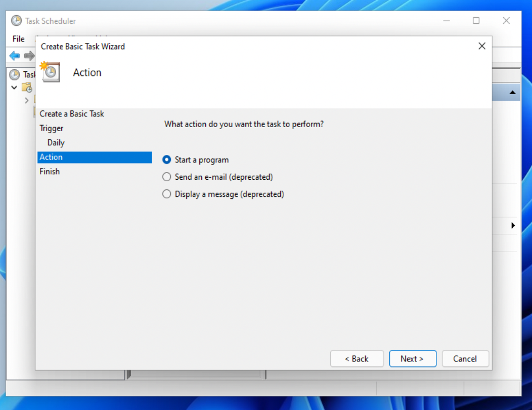Choose Send an e-mail (deprecated) option
The height and width of the screenshot is (410, 532).
167,177
